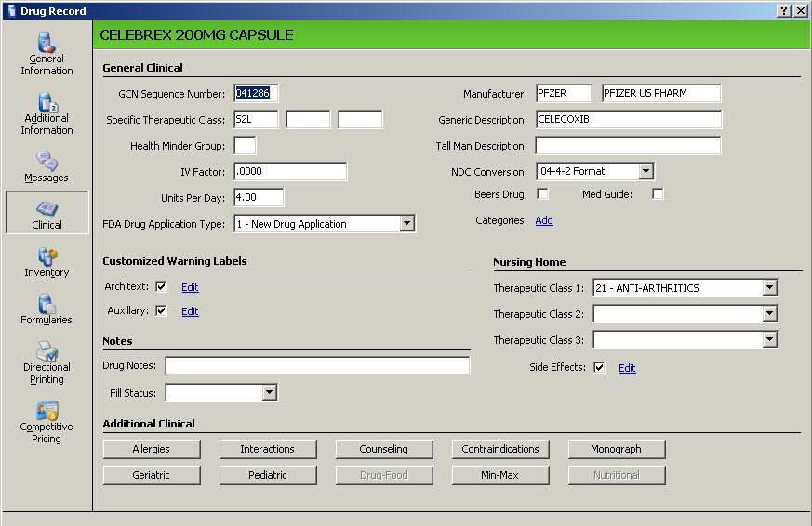Expand the FDA Drug Application Type dropdown
The image size is (812, 526).
(407, 223)
